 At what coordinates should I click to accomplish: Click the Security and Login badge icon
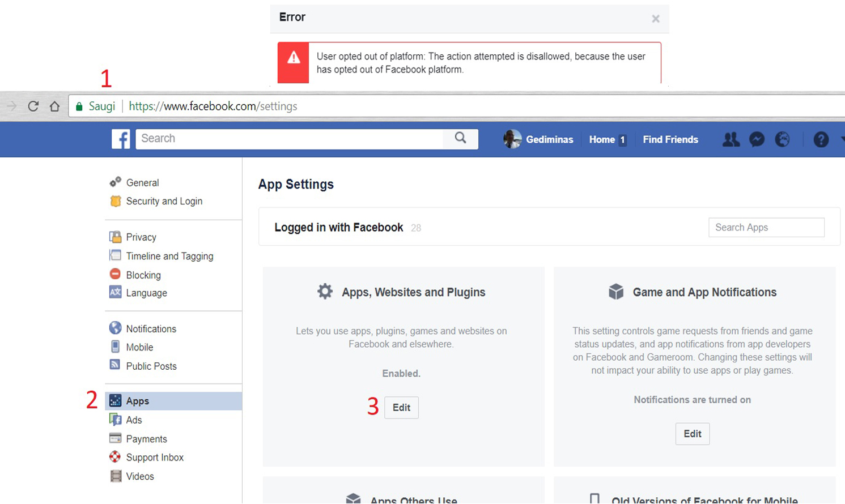[116, 201]
